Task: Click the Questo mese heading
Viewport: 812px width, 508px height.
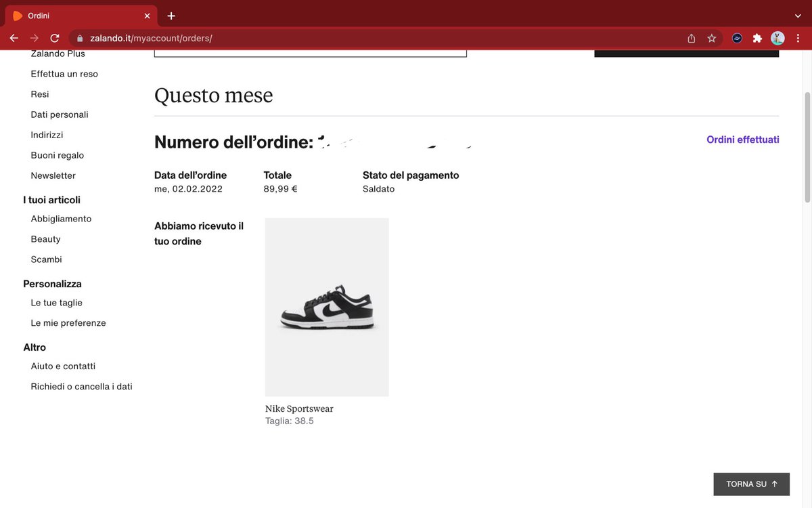Action: [214, 96]
